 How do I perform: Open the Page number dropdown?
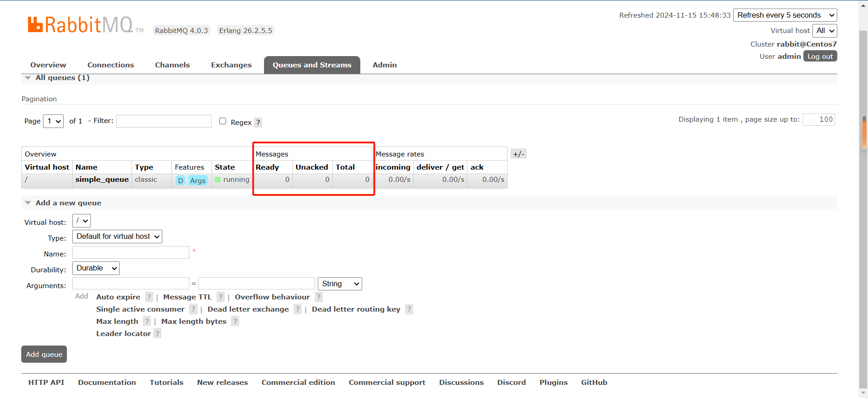53,121
